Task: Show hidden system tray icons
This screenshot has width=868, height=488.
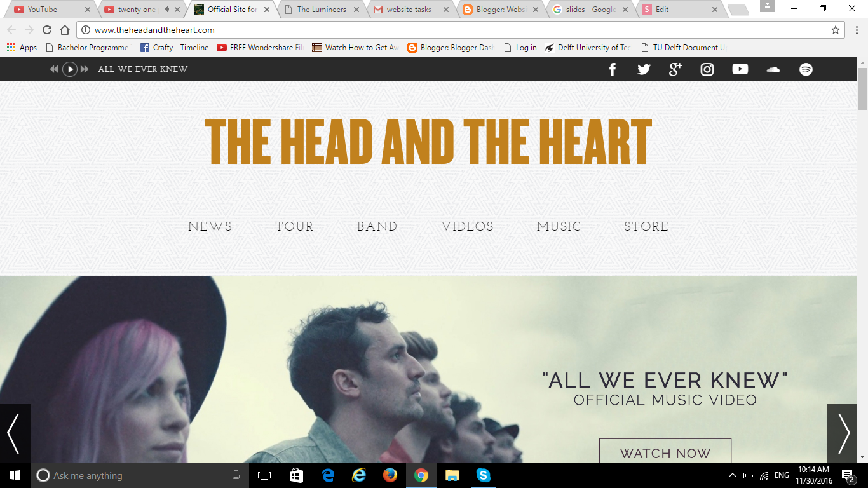Action: (732, 475)
